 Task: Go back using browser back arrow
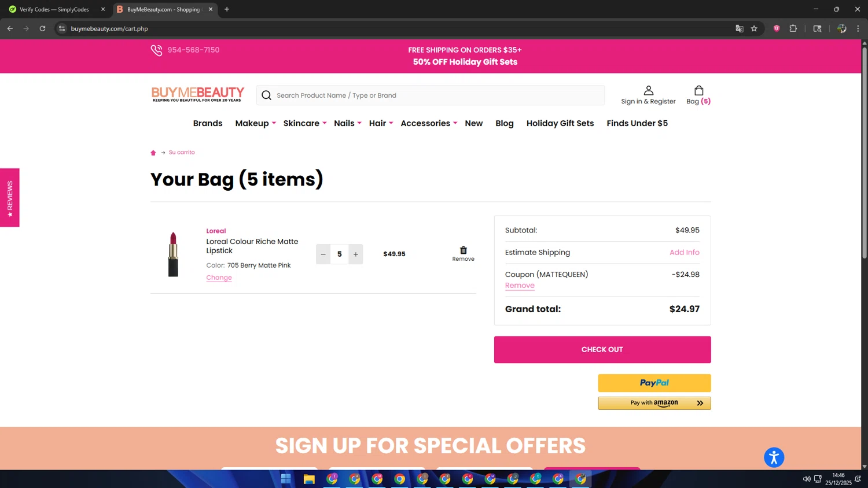point(10,28)
